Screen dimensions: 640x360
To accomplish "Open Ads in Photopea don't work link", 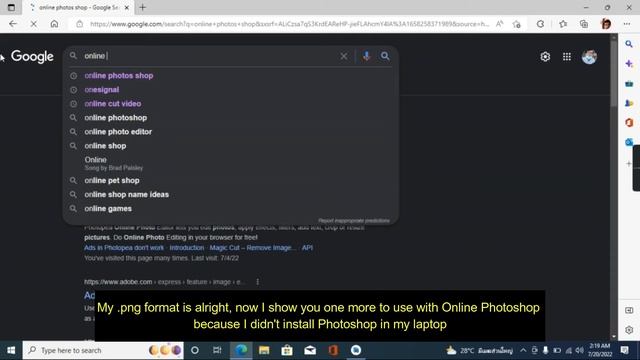I will (x=124, y=248).
